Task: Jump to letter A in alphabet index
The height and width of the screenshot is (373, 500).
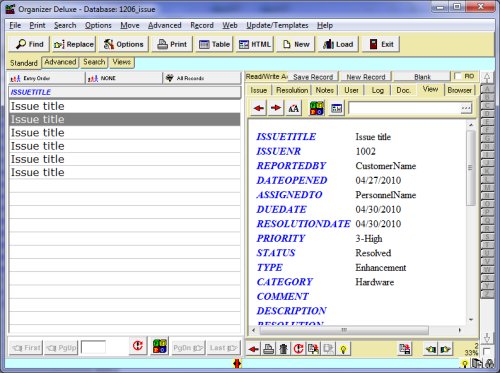Action: click(487, 89)
